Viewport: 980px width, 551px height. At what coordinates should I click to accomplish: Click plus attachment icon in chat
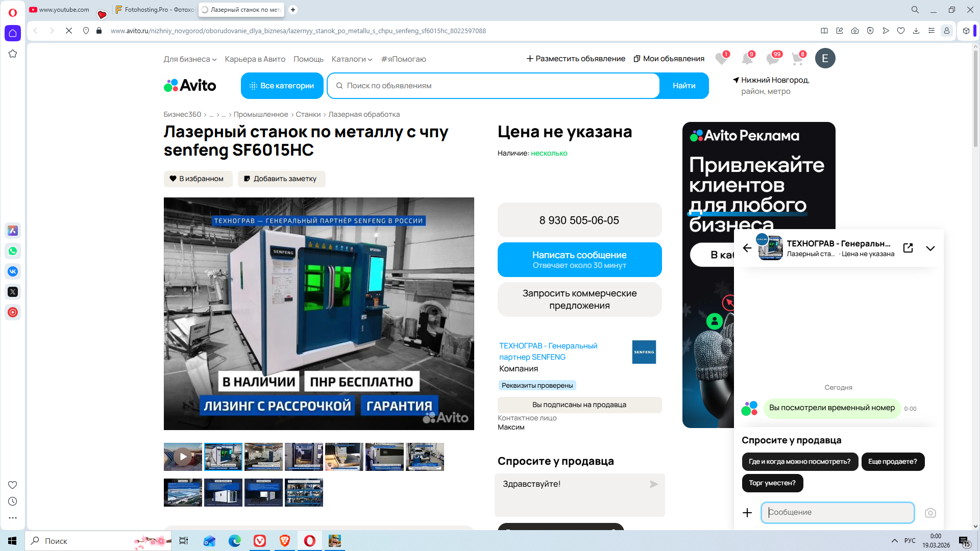[747, 513]
